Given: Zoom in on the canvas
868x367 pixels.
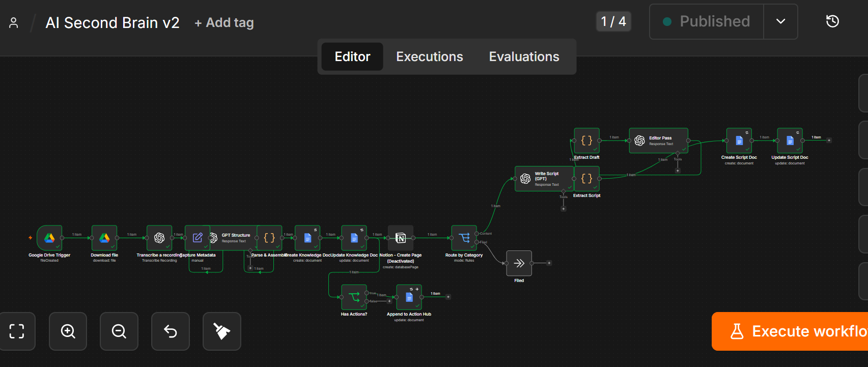Looking at the screenshot, I should pos(68,331).
